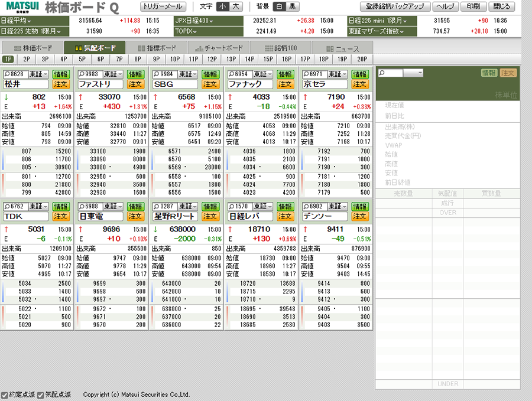Screen dimensions: 532x401
Task: Click the search magnifier icon for 8628 松井
Action: (7, 74)
